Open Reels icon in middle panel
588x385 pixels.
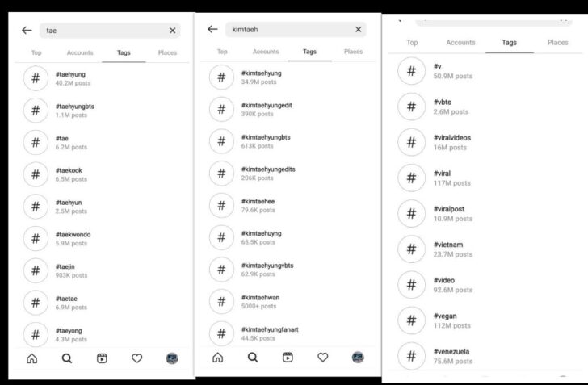[x=288, y=358]
